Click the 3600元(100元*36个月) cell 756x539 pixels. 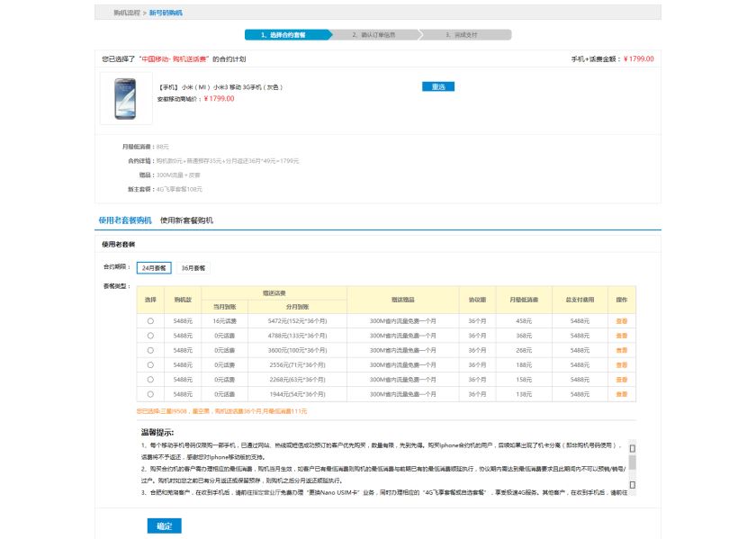298,351
